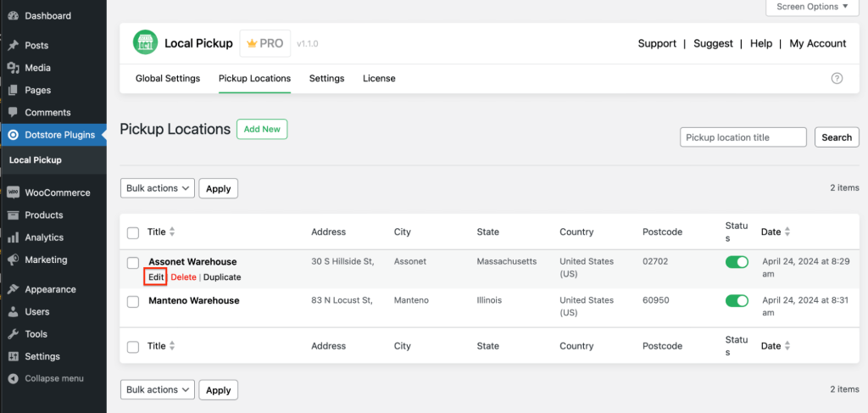This screenshot has width=868, height=413.
Task: Switch to the Global Settings tab
Action: click(x=168, y=79)
